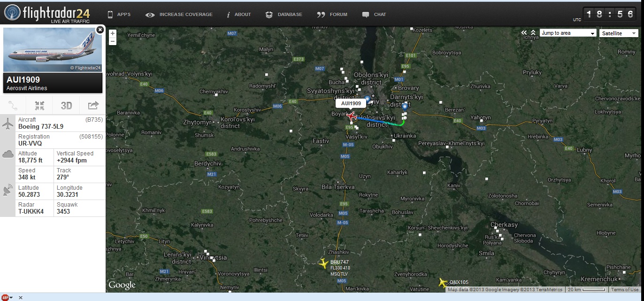The image size is (644, 301).
Task: Click the center-on-aircraft arrows icon
Action: point(39,106)
